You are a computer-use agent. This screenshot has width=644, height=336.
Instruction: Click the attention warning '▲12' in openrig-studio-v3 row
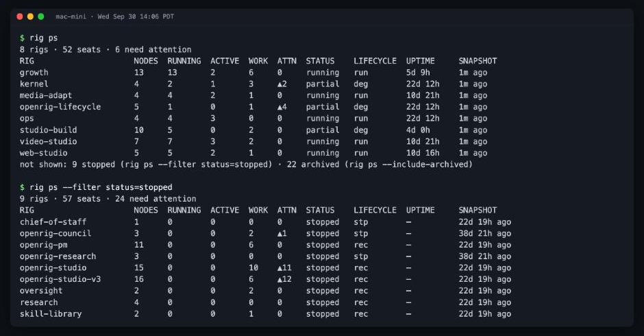284,279
